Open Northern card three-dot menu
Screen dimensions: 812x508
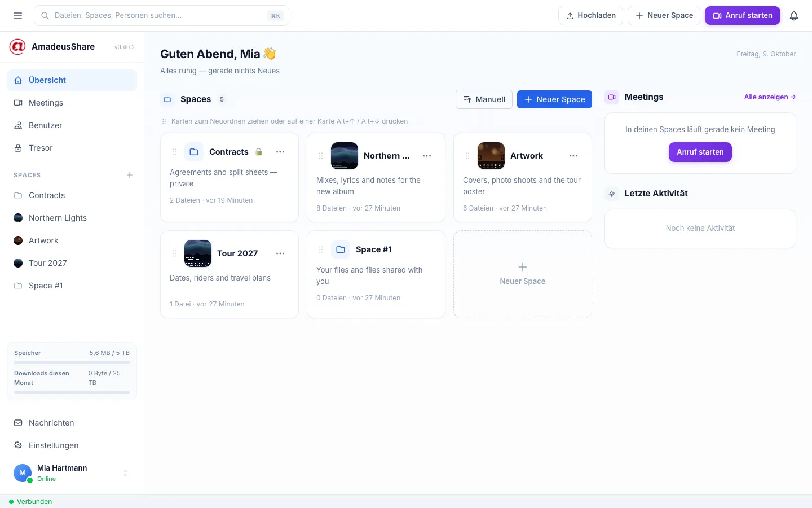click(x=427, y=156)
